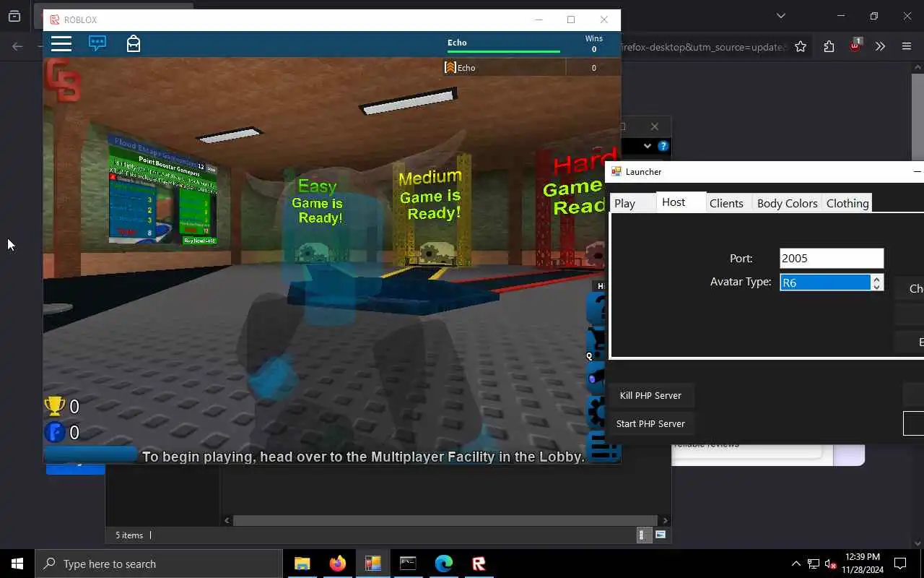Bookmark this page with the star icon
The image size is (924, 578).
801,46
